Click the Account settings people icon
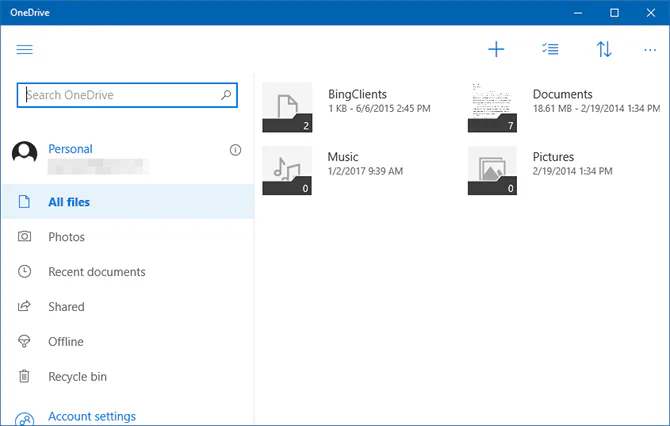The height and width of the screenshot is (426, 670). coord(24,419)
